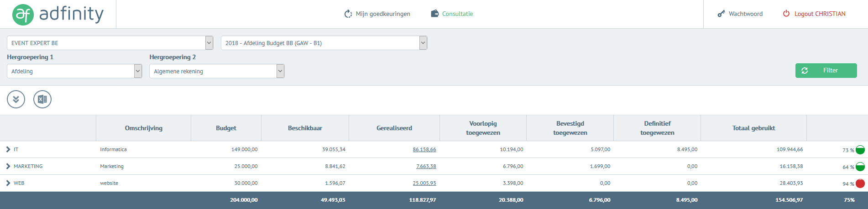Open the Mijn goedkeuringen menu
This screenshot has height=209, width=868.
coord(377,14)
